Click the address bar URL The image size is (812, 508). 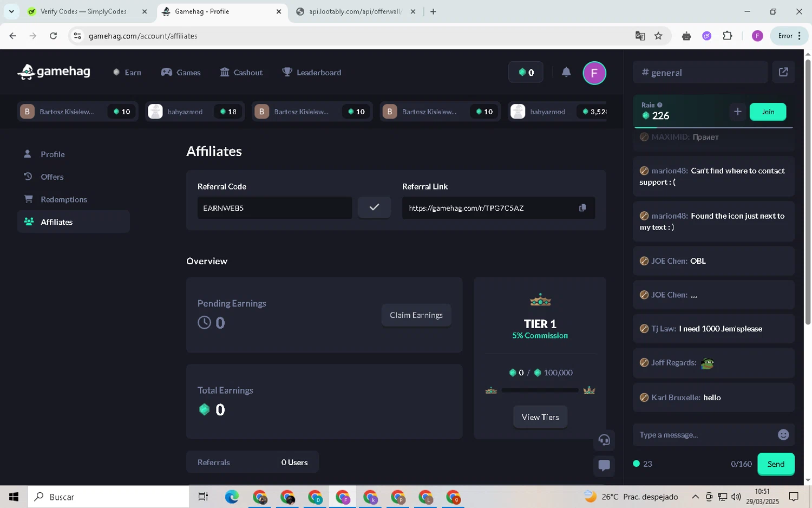[x=143, y=36]
